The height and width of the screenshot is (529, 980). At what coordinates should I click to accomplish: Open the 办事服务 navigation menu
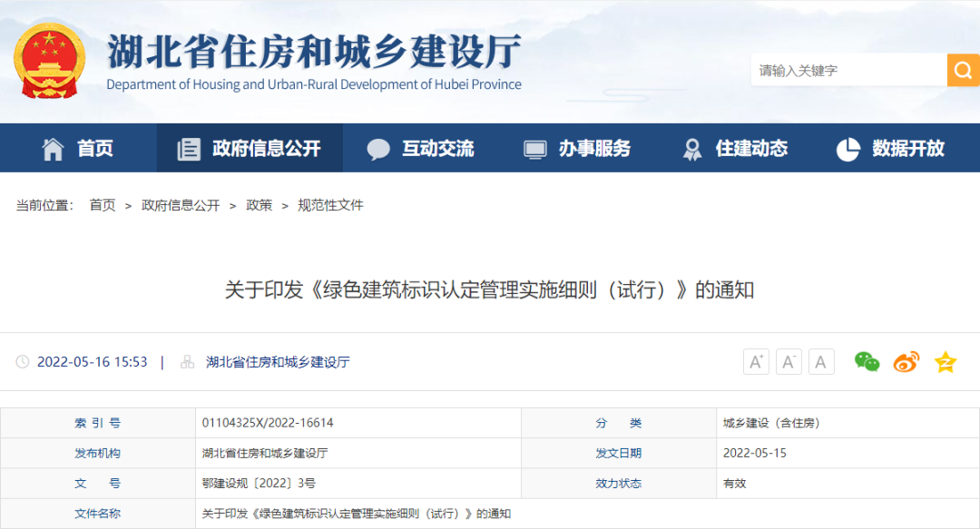pyautogui.click(x=578, y=149)
